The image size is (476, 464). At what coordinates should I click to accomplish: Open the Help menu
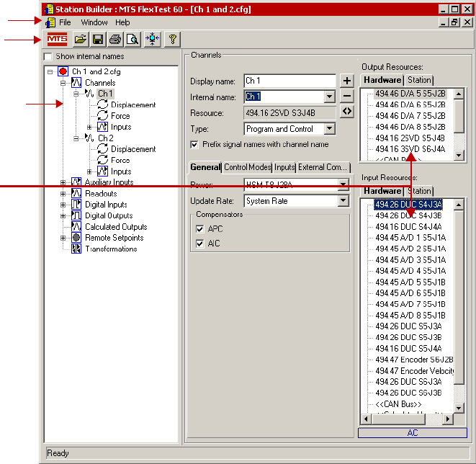point(122,22)
